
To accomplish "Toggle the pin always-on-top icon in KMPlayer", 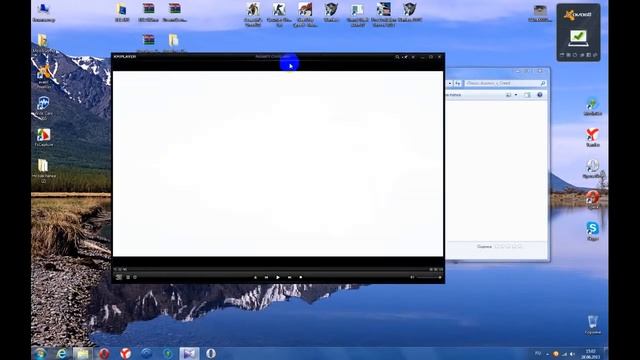I will point(405,57).
